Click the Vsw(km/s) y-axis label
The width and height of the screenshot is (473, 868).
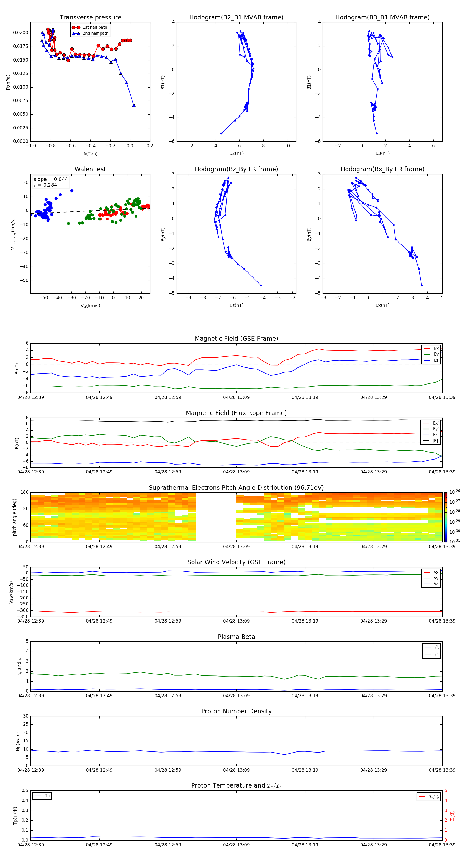click(11, 592)
